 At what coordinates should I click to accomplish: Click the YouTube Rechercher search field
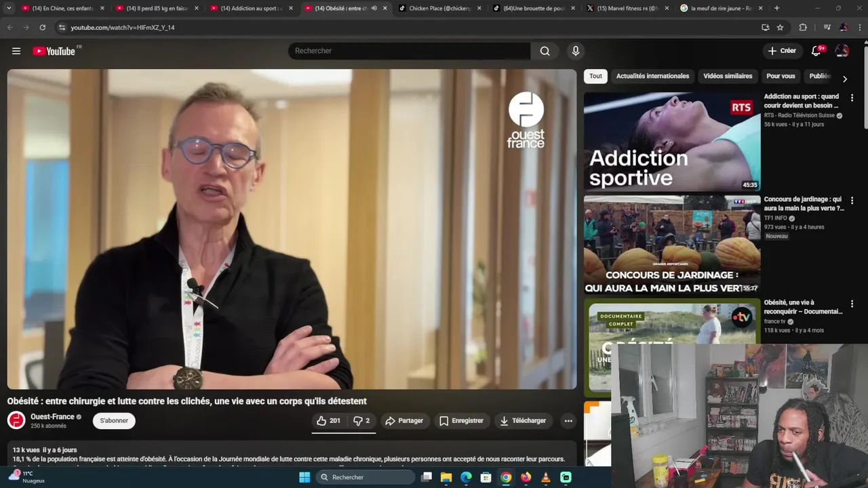(x=410, y=51)
